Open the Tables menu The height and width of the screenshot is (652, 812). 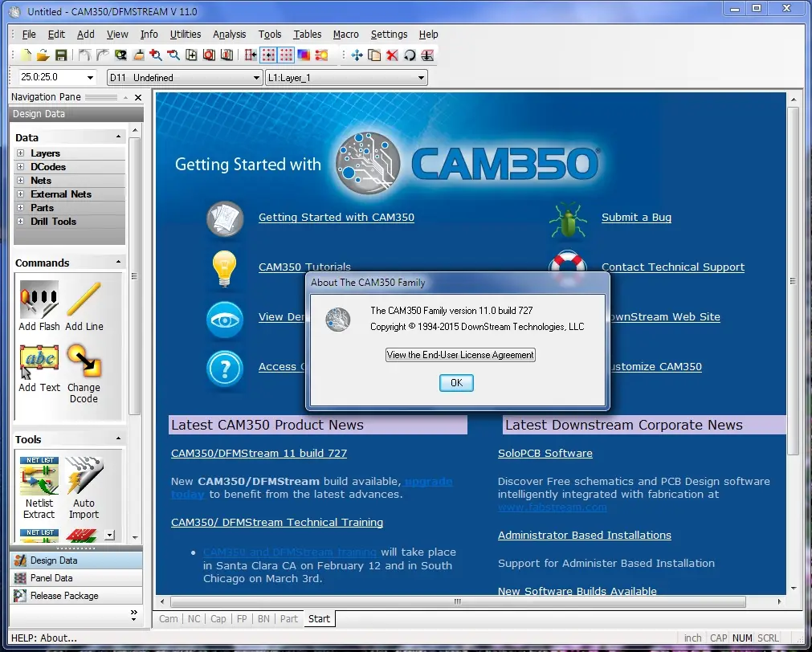click(x=307, y=35)
